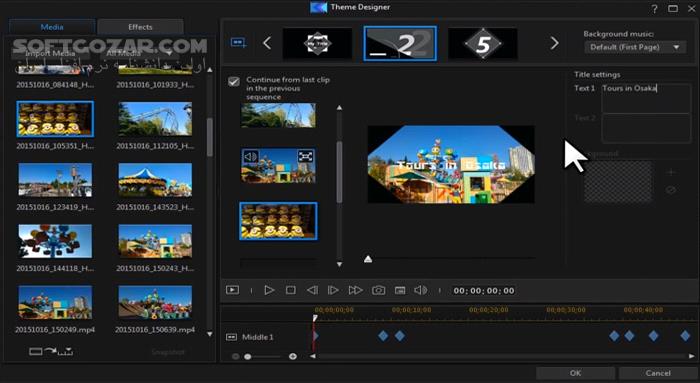
Task: Open the preview display mode icon
Action: 232,290
